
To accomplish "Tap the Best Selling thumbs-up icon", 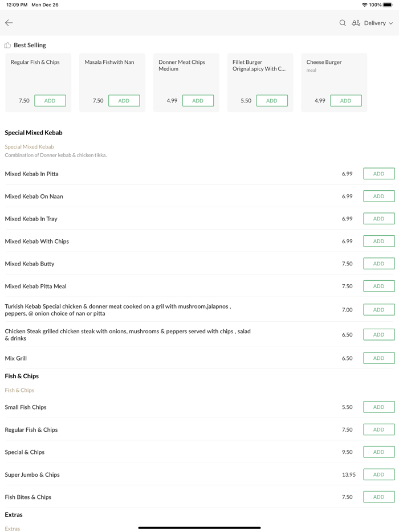I will tap(7, 45).
